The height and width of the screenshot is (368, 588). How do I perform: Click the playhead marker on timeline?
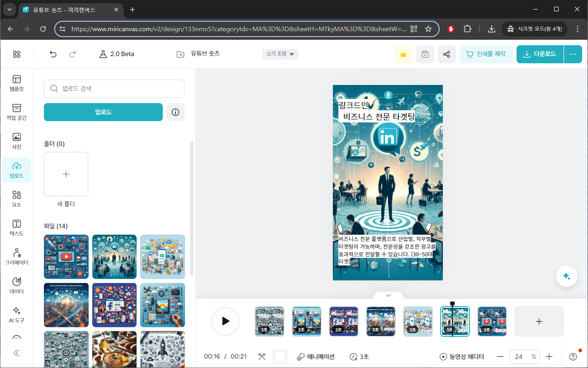tap(452, 304)
